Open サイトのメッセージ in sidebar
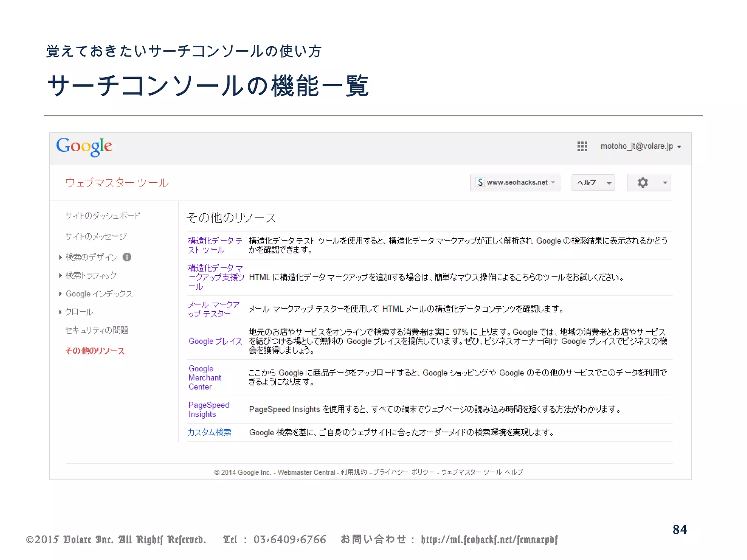The height and width of the screenshot is (560, 747). click(96, 237)
